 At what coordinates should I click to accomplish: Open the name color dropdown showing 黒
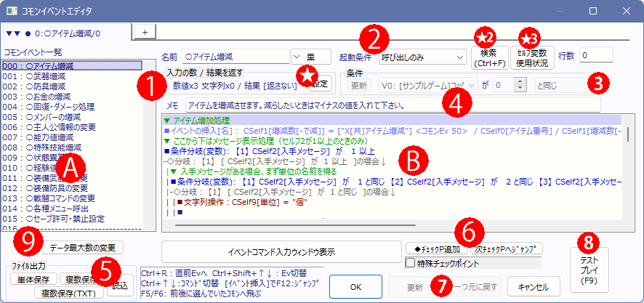tap(311, 57)
